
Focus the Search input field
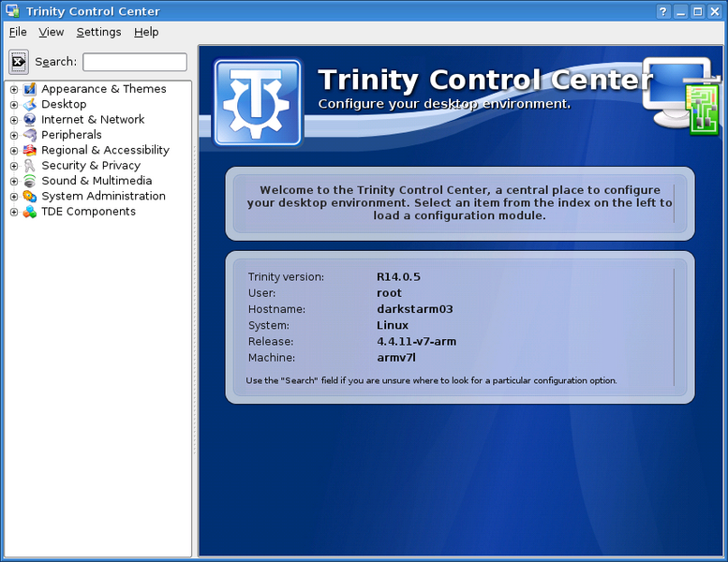[x=135, y=62]
